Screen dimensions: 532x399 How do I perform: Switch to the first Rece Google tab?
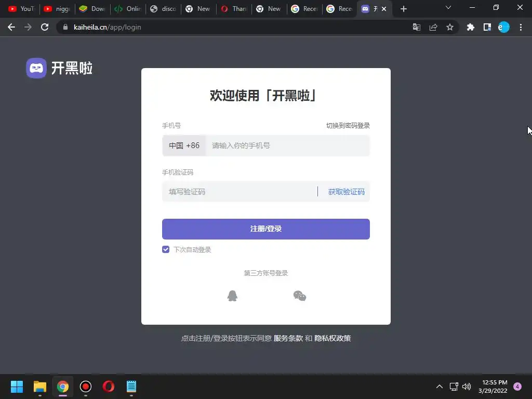pyautogui.click(x=304, y=9)
